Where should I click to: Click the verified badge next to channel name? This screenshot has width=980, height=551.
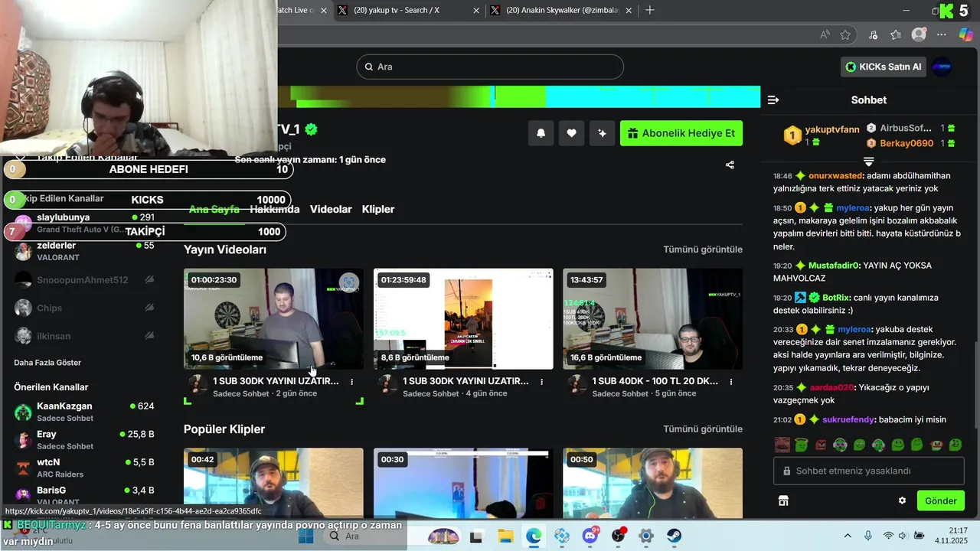point(311,129)
